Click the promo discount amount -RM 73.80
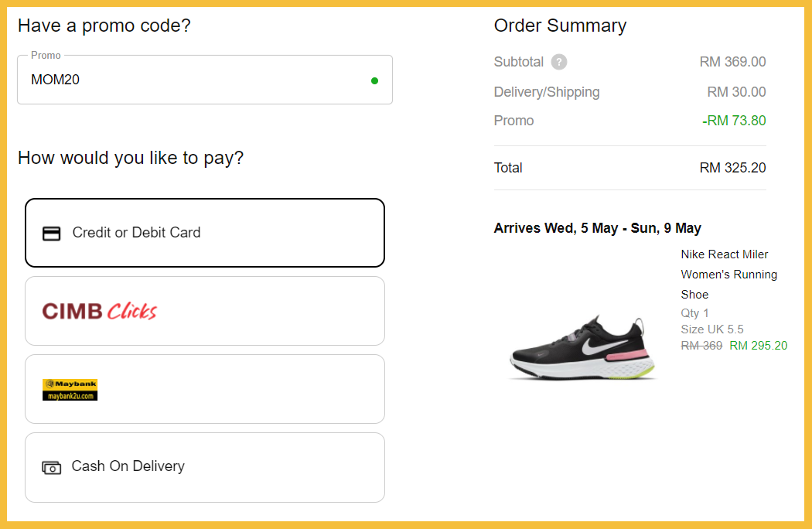The width and height of the screenshot is (812, 529). (734, 121)
